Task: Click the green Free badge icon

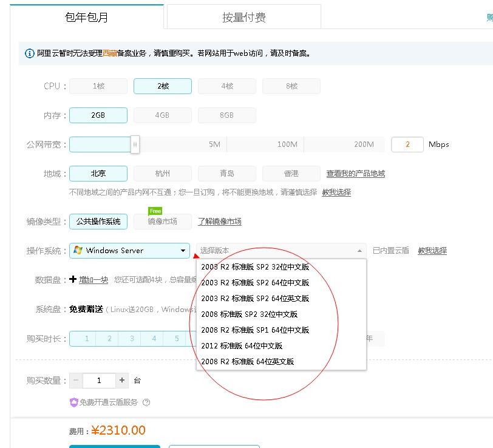Action: [155, 211]
